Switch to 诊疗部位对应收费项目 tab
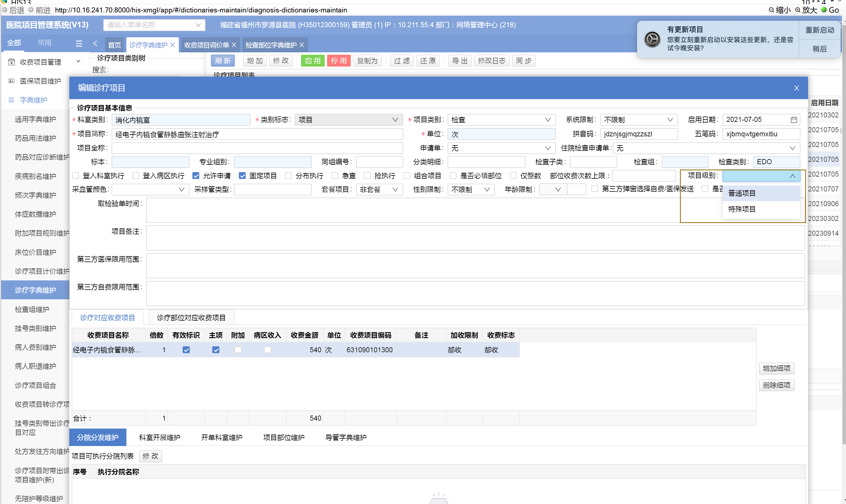Image resolution: width=846 pixels, height=504 pixels. [x=191, y=318]
